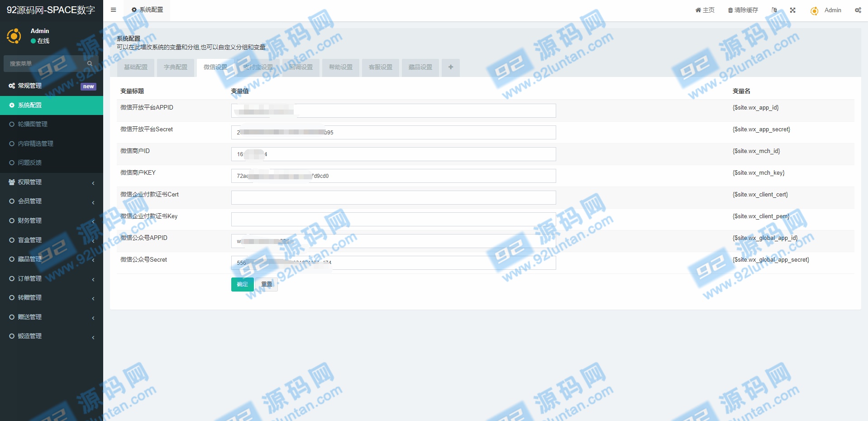Click the new badge beside 常规管理
Image resolution: width=868 pixels, height=421 pixels.
[x=88, y=86]
